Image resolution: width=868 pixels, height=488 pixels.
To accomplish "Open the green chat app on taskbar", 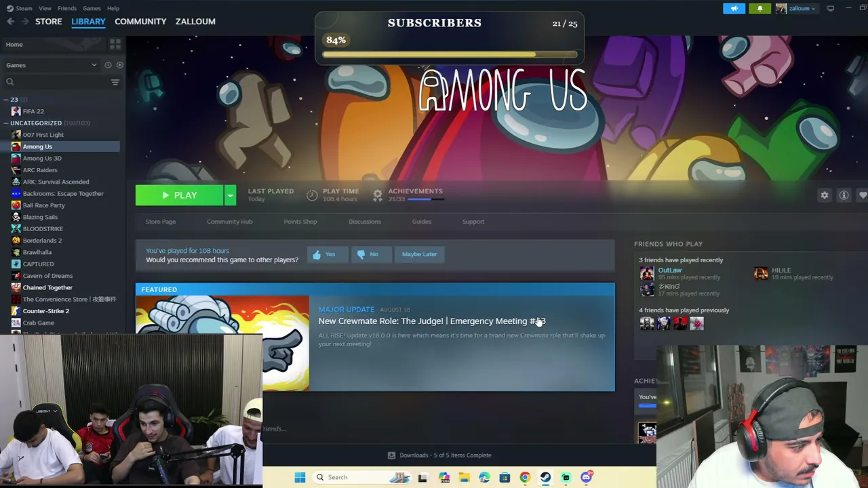I will [566, 477].
